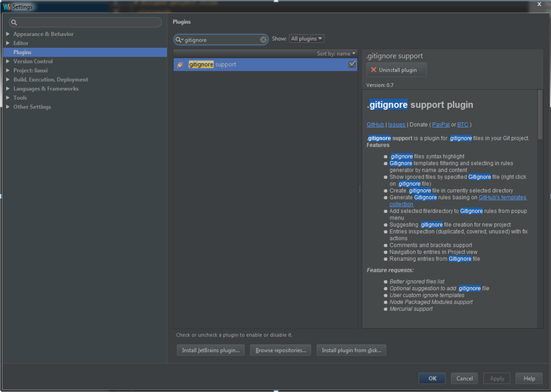The width and height of the screenshot is (551, 392).
Task: Click the settings search magnifier icon
Action: coord(14,23)
